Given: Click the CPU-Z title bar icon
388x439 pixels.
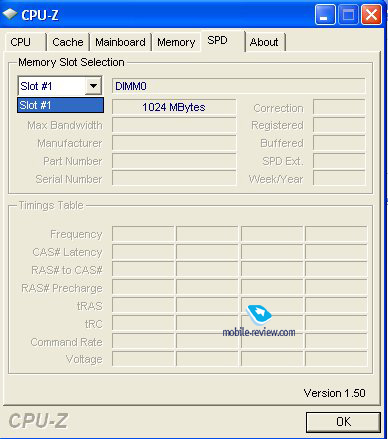Looking at the screenshot, I should tap(10, 14).
